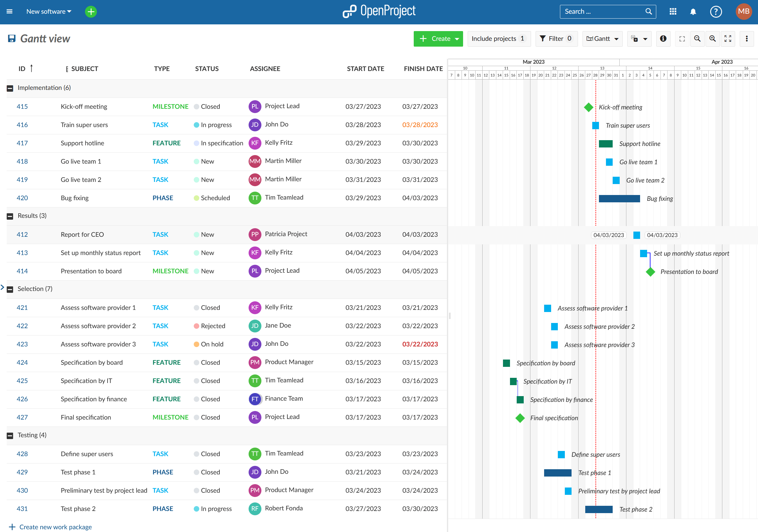Zoom out on the Gantt chart
This screenshot has width=758, height=532.
697,39
